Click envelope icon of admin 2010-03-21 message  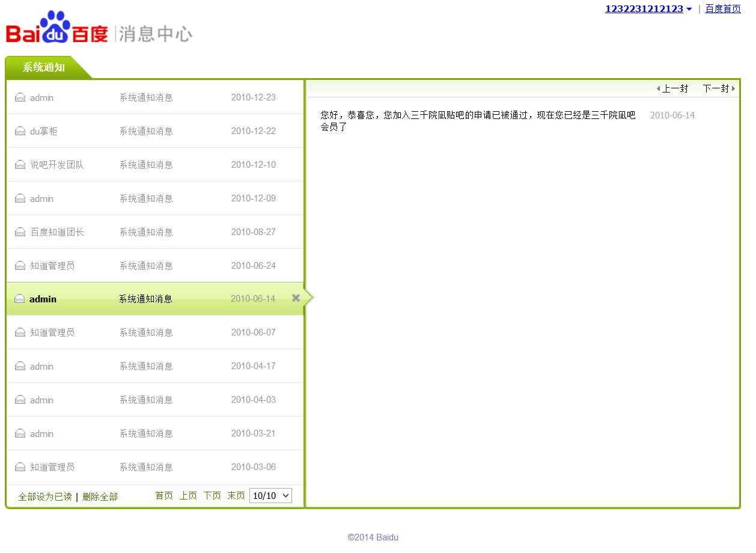(20, 433)
